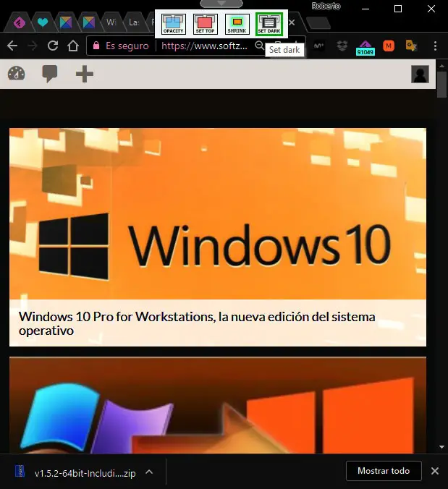Viewport: 448px width, 489px height.
Task: Open the user avatar in admin bar
Action: pos(420,75)
